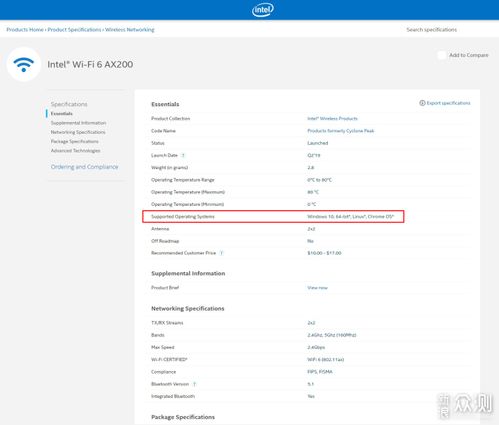The image size is (499, 425).
Task: Click the Wi-Fi product icon
Action: [x=24, y=64]
